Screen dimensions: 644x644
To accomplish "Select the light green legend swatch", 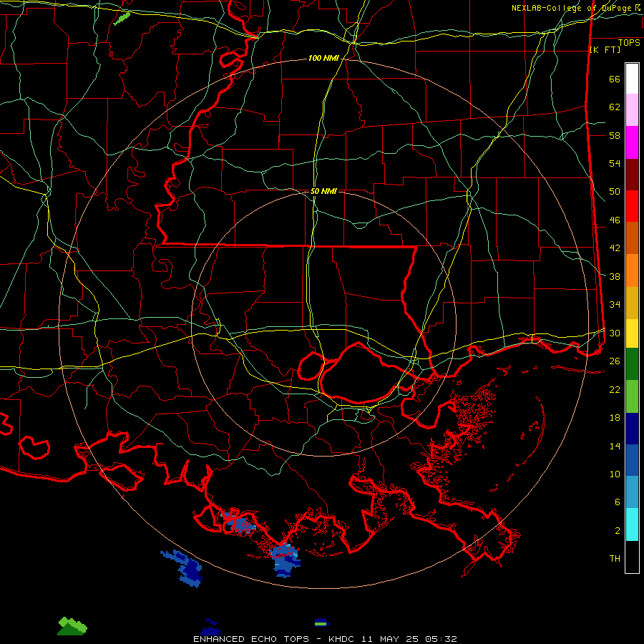I will click(632, 396).
